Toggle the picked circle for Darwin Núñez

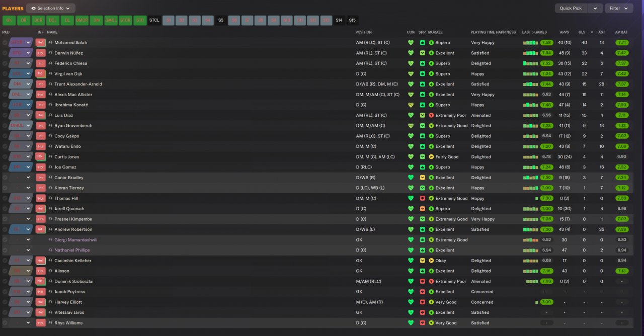pyautogui.click(x=5, y=53)
